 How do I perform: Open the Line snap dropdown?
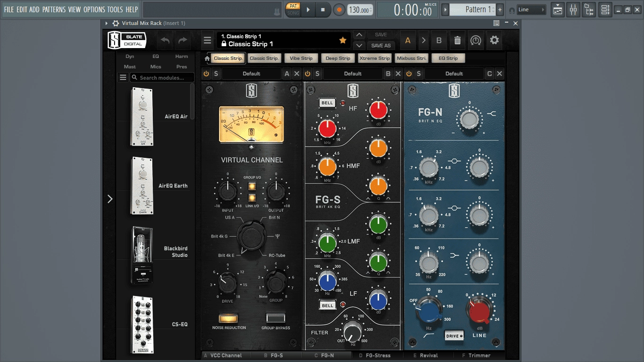tap(531, 9)
